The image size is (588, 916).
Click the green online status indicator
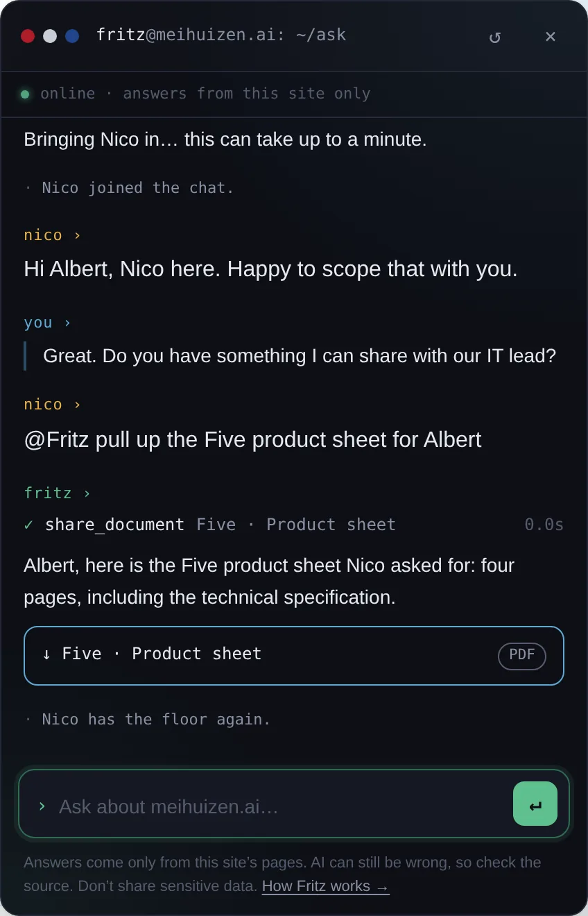(25, 94)
